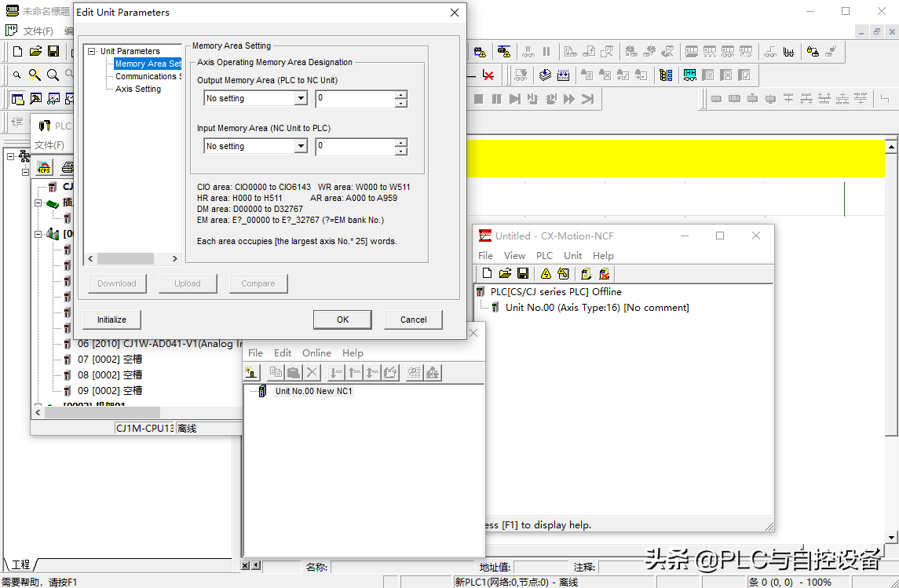
Task: Click the add unit icon with red X
Action: [604, 273]
